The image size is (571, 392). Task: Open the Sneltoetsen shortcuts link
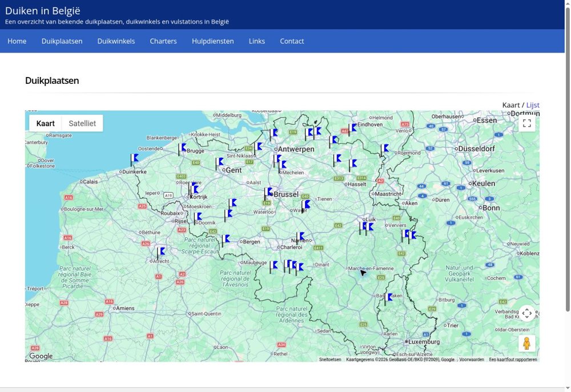(x=330, y=359)
